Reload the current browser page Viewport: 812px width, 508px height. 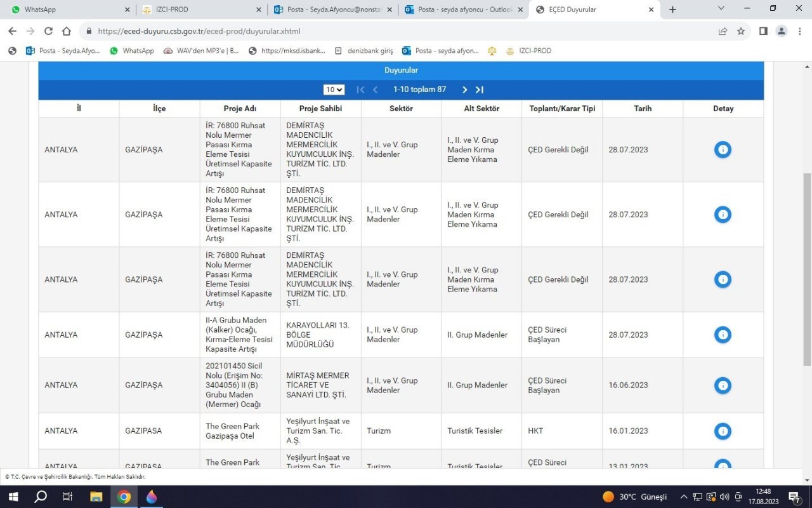(x=48, y=31)
